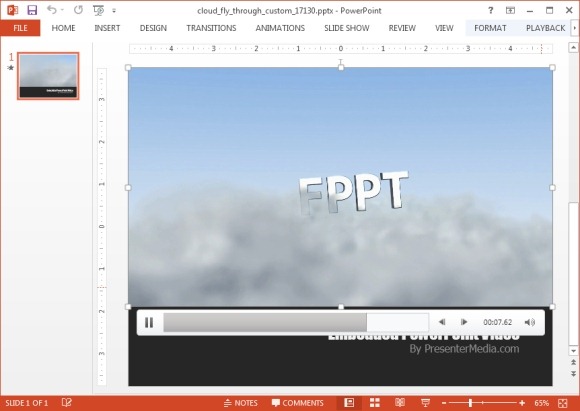Start Slide Show from status bar
Image resolution: width=580 pixels, height=411 pixels.
click(x=425, y=402)
